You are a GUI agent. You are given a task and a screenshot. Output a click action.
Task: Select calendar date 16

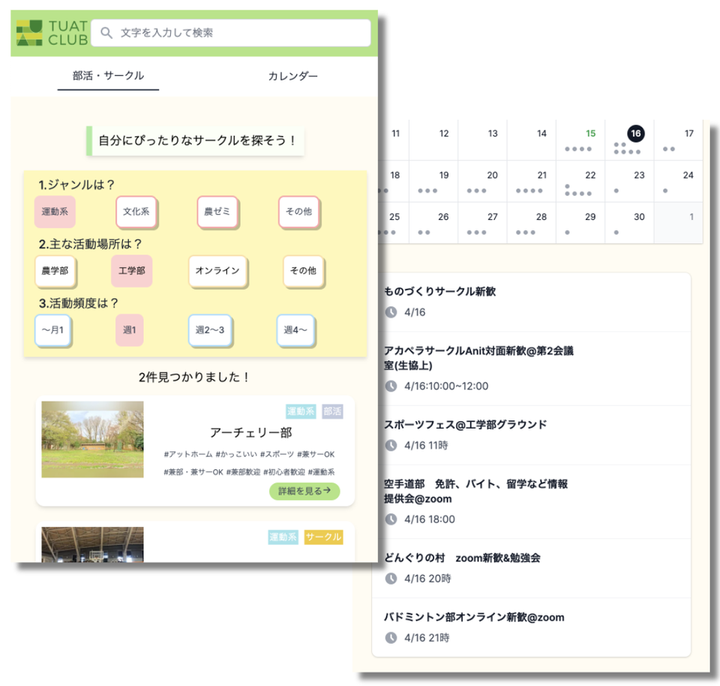(x=636, y=134)
